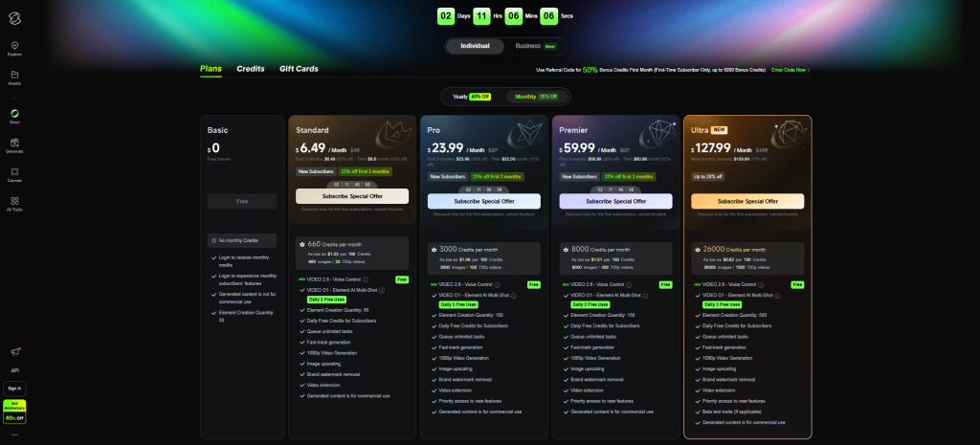Click info icon for Premier VIDEO O1 Multi-Shot
980x445 pixels.
pos(645,295)
